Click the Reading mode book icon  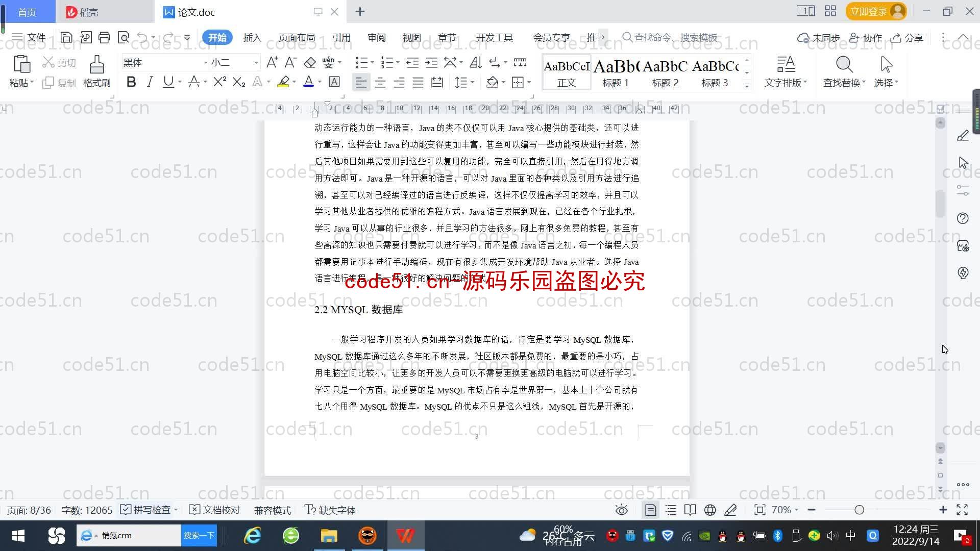(x=690, y=510)
